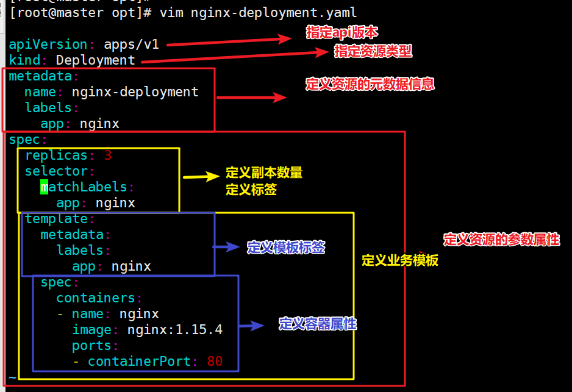The image size is (572, 392).
Task: Select the 'nginx:1.15.4' image value
Action: tap(175, 330)
